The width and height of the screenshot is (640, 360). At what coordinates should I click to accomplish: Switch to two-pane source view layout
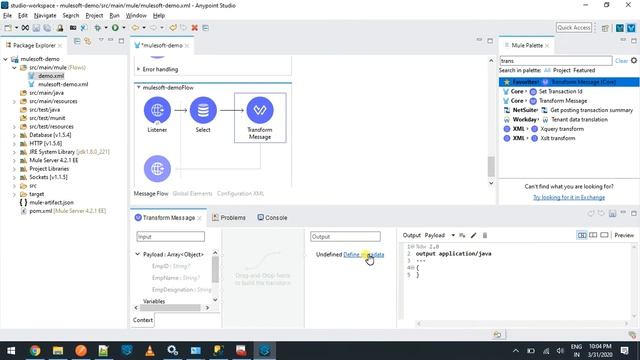[x=593, y=235]
